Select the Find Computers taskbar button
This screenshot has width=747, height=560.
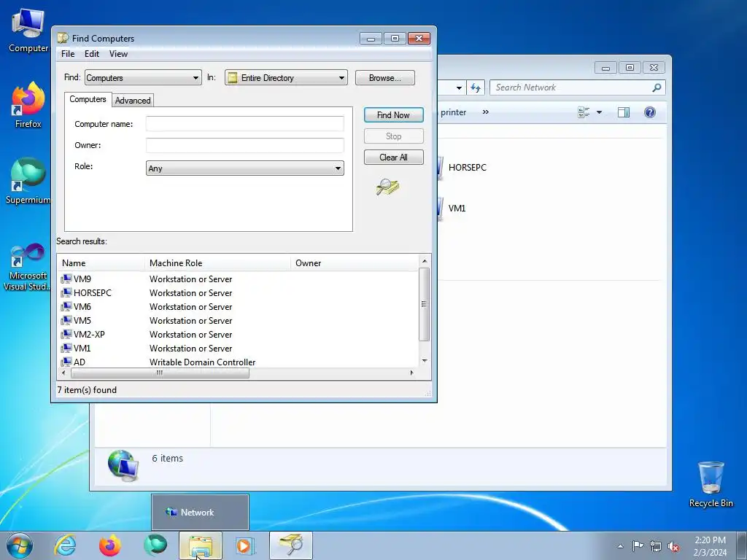pos(290,545)
